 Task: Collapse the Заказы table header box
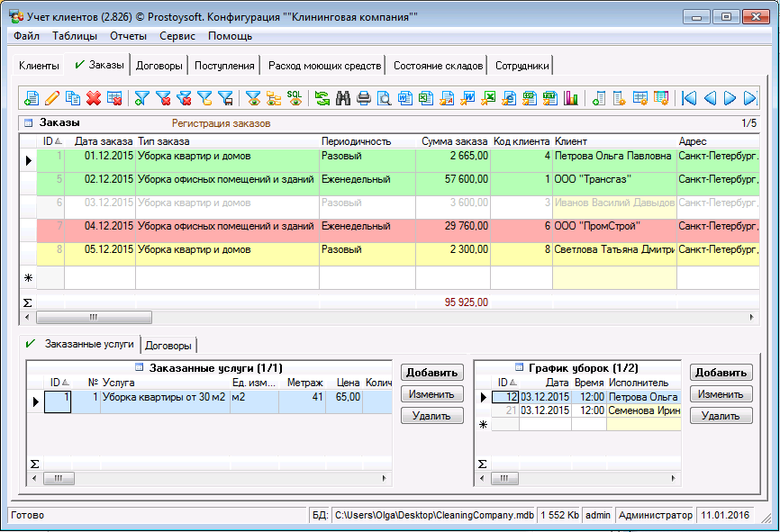pos(28,123)
